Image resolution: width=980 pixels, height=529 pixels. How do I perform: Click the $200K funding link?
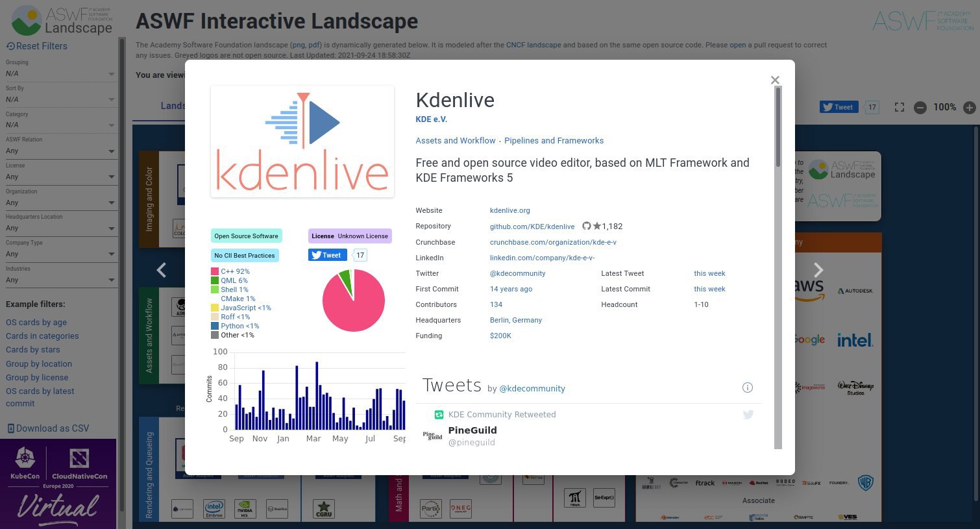(500, 336)
